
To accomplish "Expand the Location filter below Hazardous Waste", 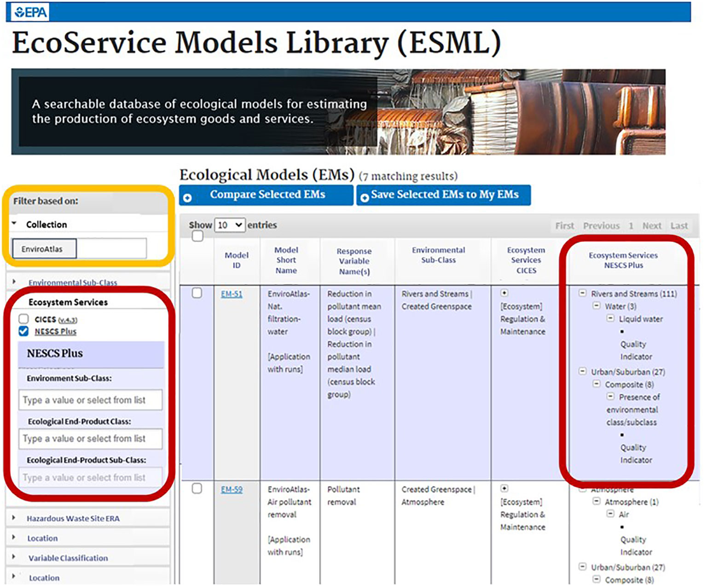I will 14,537.
